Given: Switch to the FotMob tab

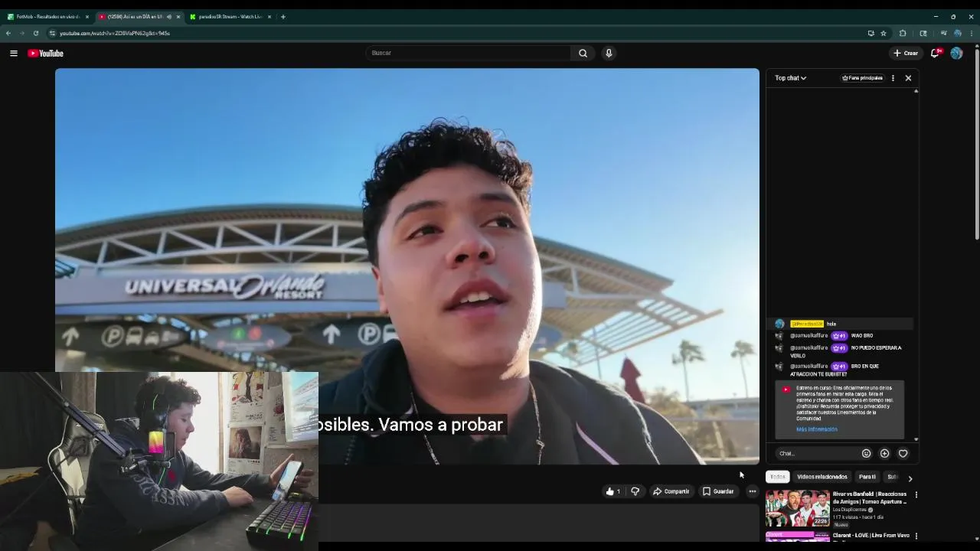Looking at the screenshot, I should 47,16.
